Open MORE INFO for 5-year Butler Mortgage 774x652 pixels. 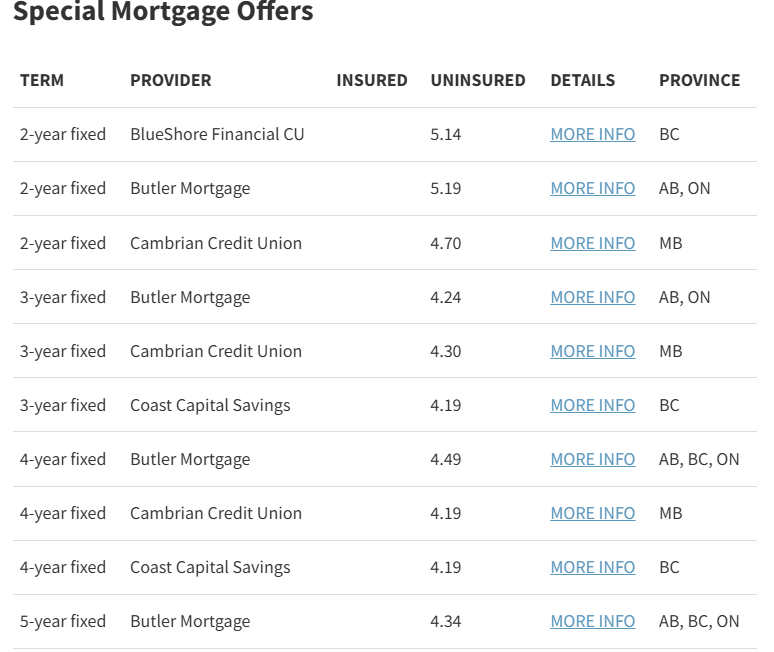pos(592,621)
